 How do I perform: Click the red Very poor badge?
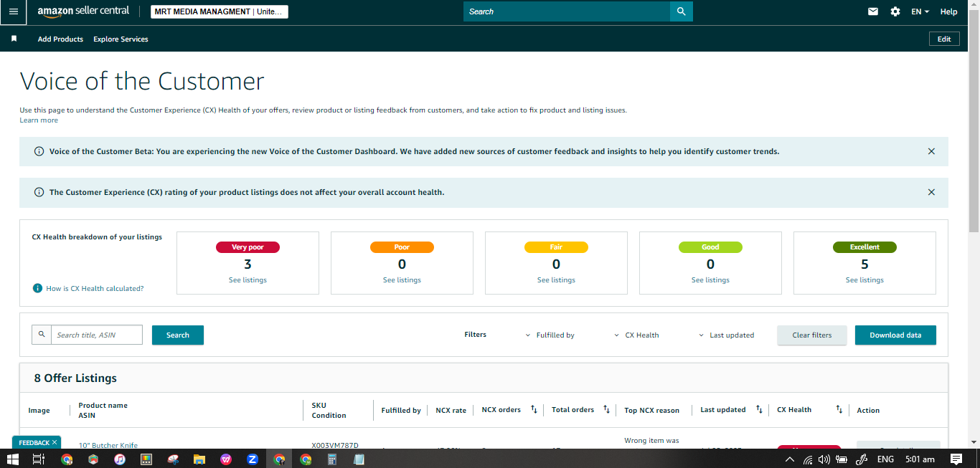(248, 247)
